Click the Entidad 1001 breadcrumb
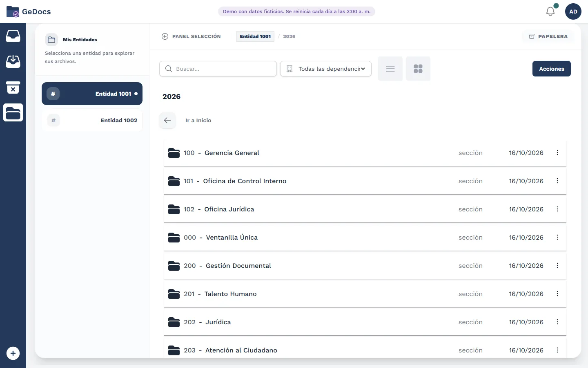Viewport: 588px width, 368px height. (x=255, y=36)
